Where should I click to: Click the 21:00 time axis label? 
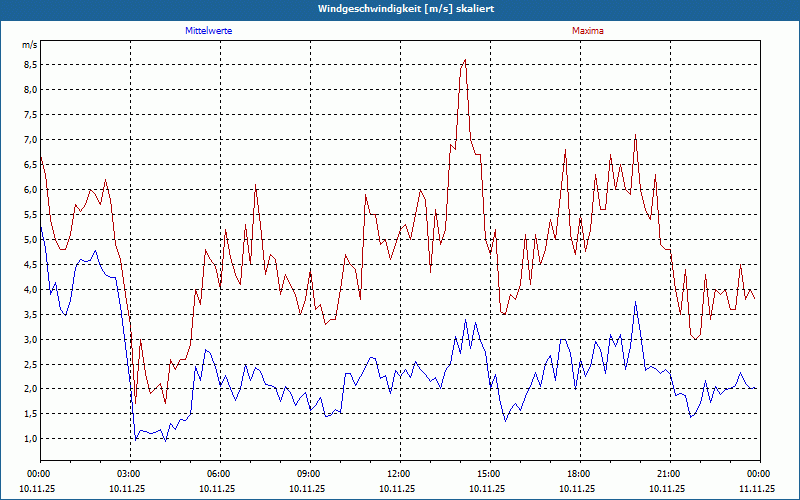pos(670,474)
